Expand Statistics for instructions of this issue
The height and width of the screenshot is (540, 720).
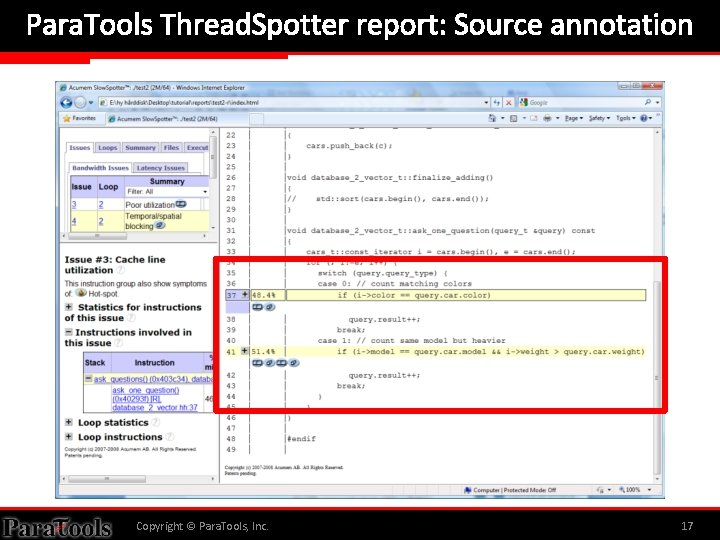[68, 307]
